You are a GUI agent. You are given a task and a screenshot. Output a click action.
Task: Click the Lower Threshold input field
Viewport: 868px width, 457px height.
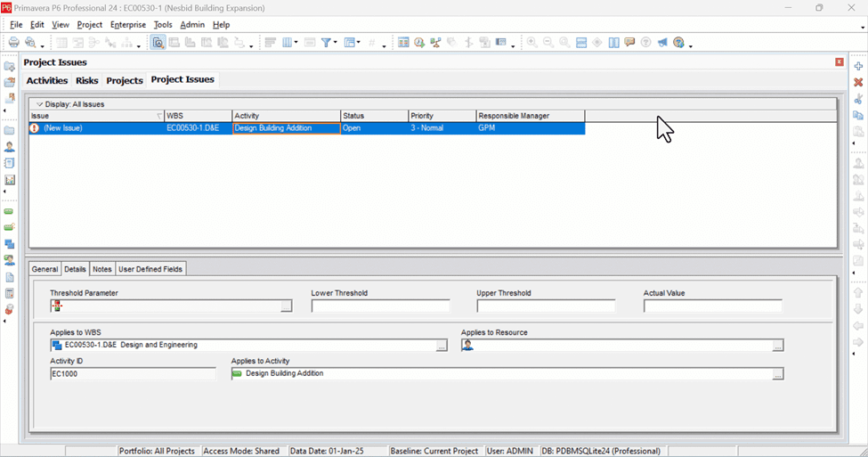pyautogui.click(x=380, y=306)
